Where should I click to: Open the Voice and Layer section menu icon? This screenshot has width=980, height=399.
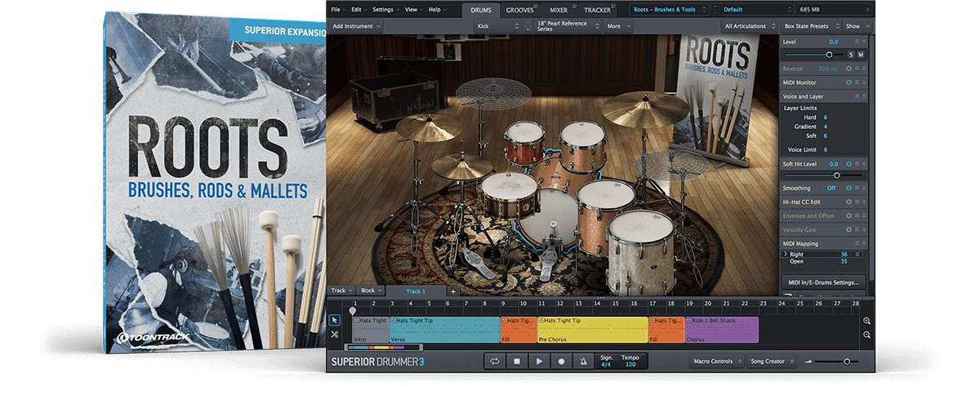coord(857,96)
